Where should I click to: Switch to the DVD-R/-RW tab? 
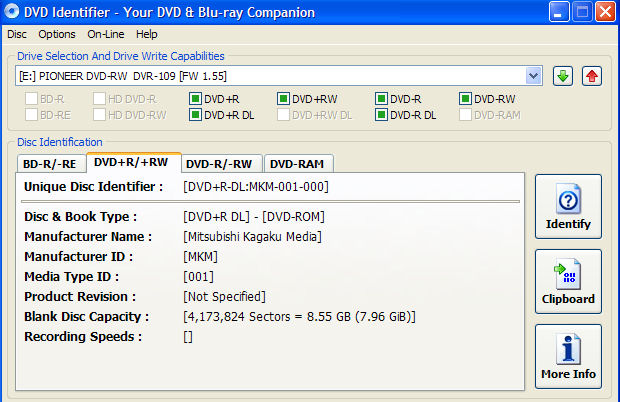click(221, 164)
